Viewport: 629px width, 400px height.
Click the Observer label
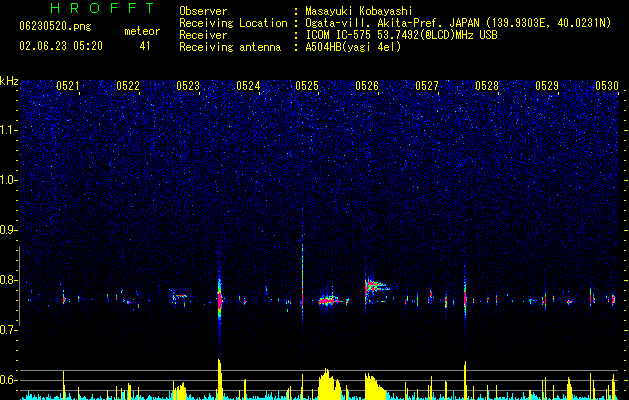pos(203,11)
